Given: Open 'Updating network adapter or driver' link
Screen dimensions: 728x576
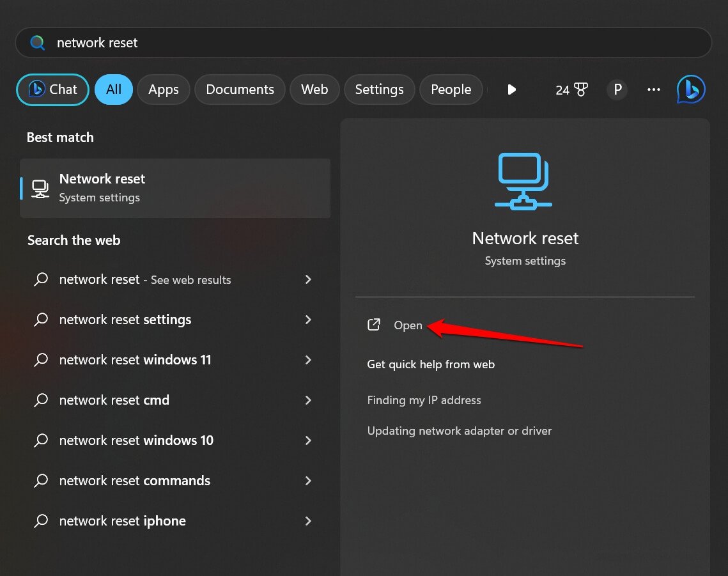Looking at the screenshot, I should point(459,431).
